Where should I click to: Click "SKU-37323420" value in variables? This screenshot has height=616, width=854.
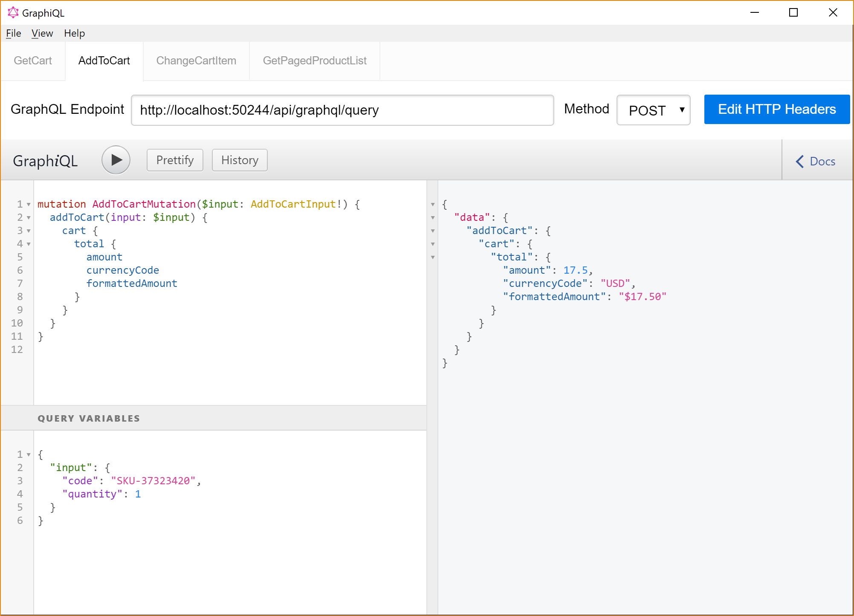point(153,481)
